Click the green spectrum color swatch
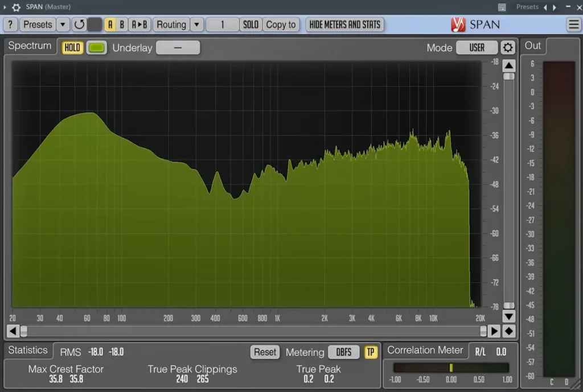583x392 pixels. coord(97,48)
